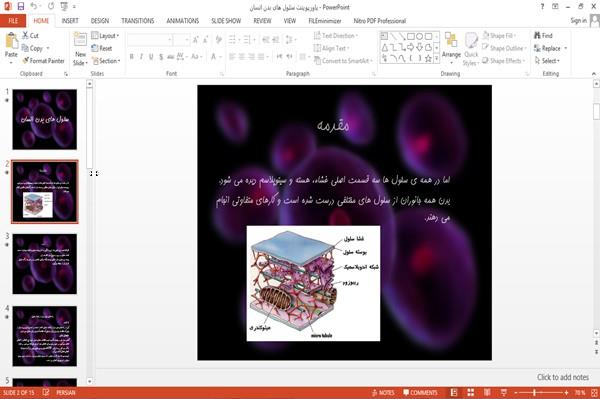Toggle the Notes pane in status bar
Screen dimensions: 600x399
click(x=383, y=392)
